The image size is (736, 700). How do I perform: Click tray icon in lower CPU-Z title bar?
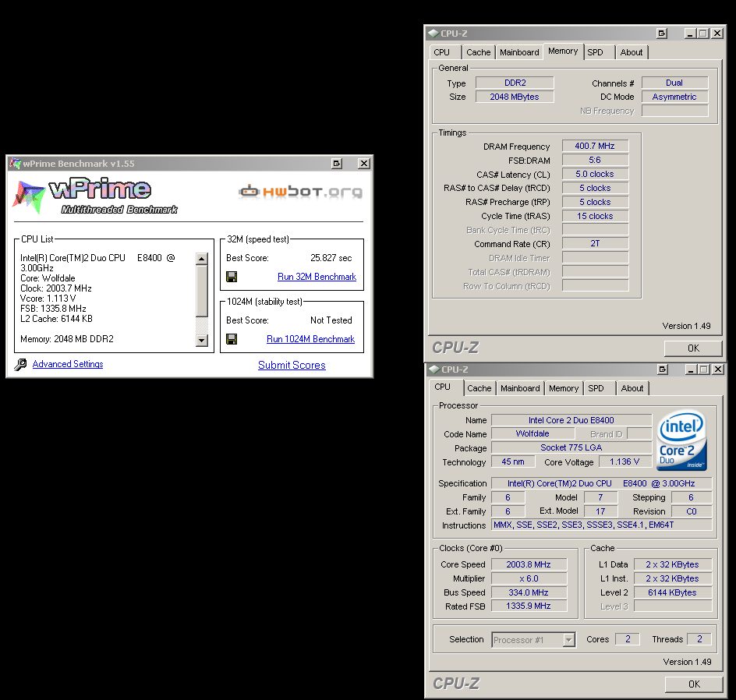[x=663, y=369]
